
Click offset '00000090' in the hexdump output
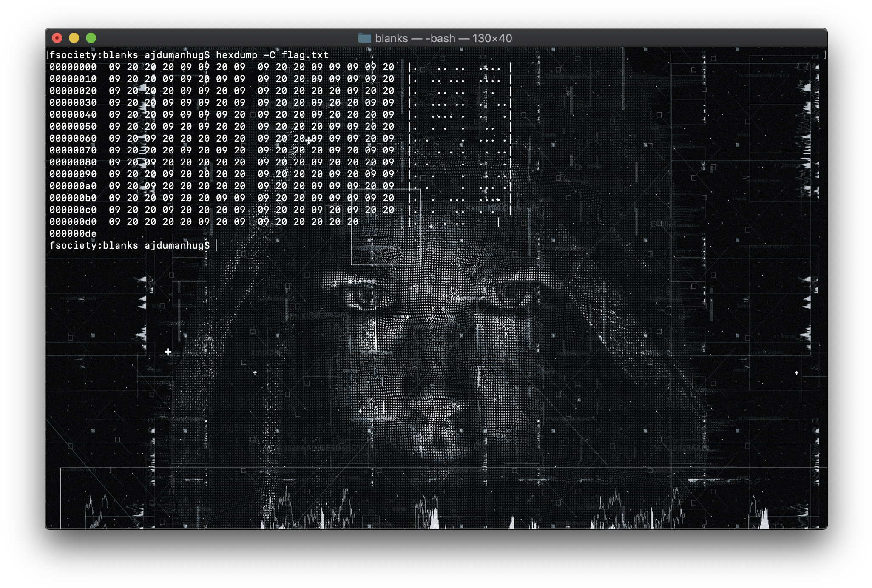[x=73, y=174]
